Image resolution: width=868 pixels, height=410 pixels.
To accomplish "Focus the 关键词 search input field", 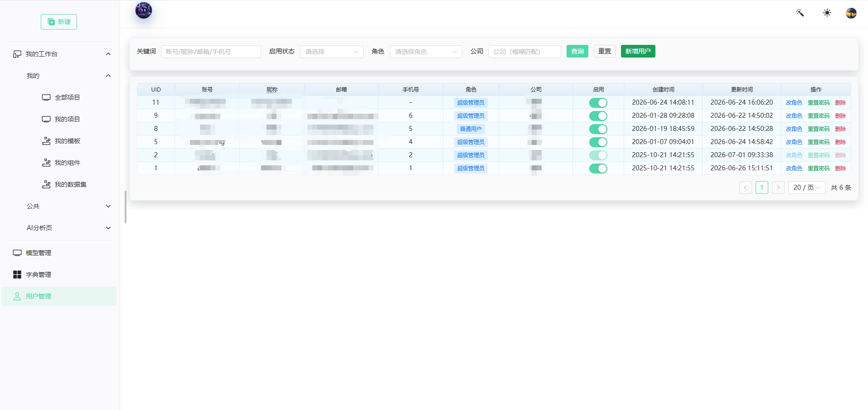I will click(x=211, y=52).
